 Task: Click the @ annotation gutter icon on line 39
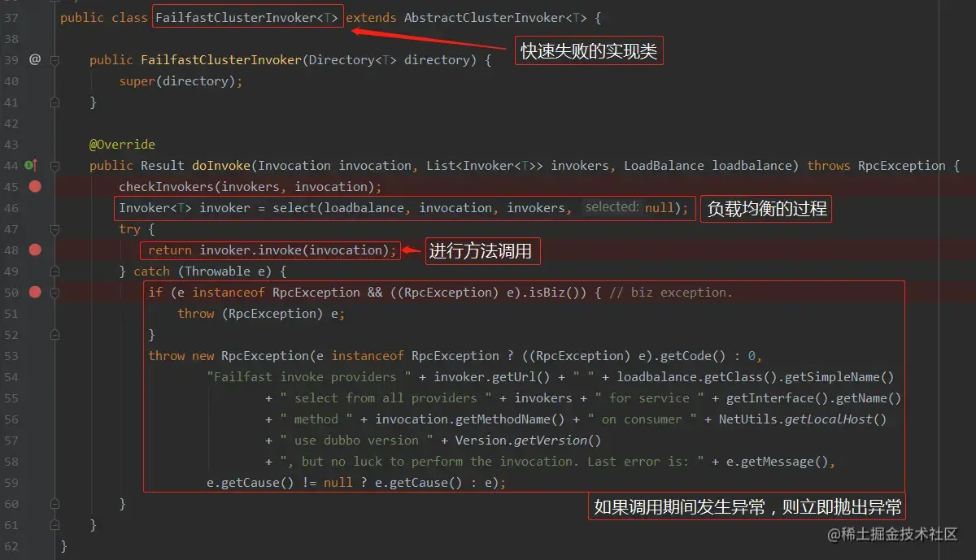(36, 59)
